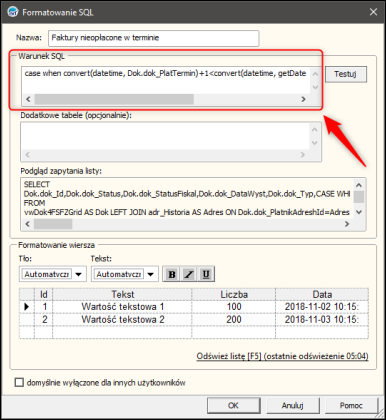
Task: Toggle italic row formatting
Action: click(189, 274)
